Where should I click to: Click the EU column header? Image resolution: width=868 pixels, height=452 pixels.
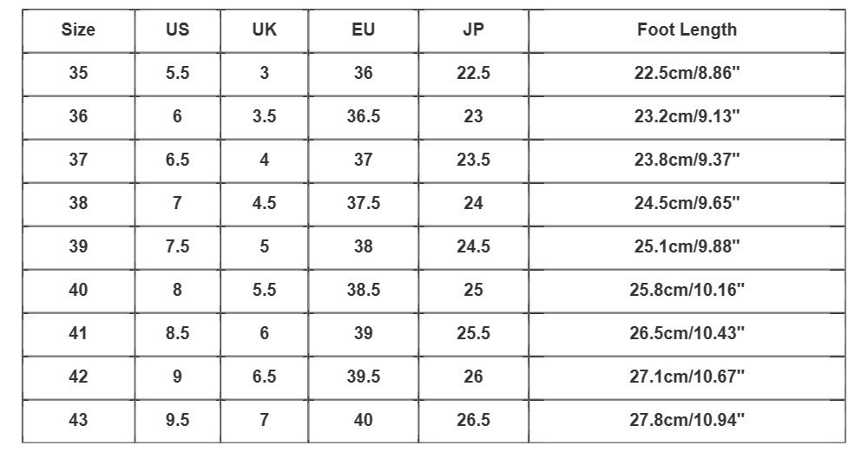click(x=363, y=31)
